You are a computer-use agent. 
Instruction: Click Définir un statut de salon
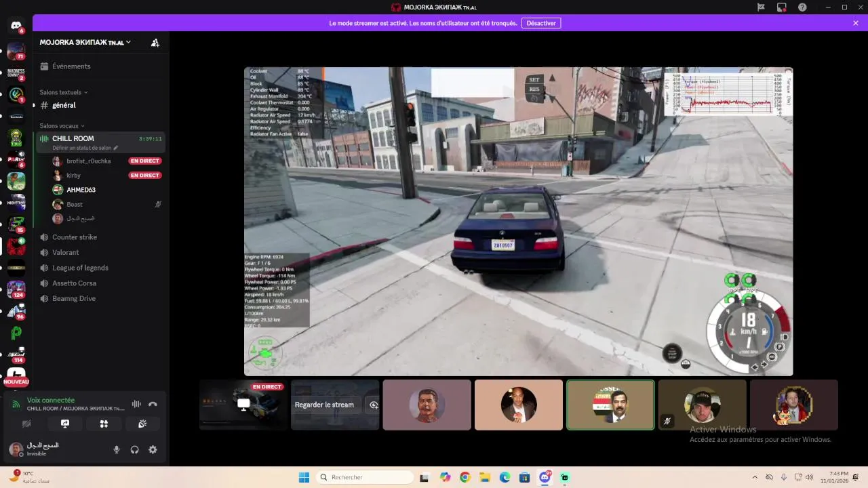click(81, 148)
